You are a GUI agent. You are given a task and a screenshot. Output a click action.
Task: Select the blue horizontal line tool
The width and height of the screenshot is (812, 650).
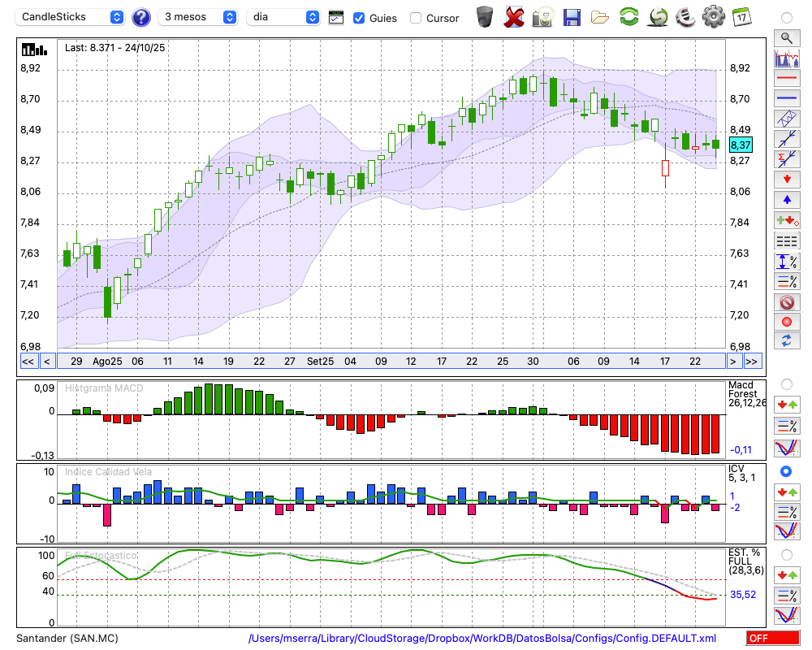(x=787, y=98)
